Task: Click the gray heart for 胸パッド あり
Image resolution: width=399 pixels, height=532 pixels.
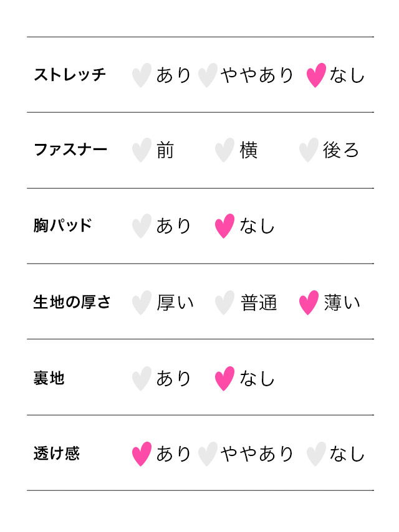Action: click(142, 226)
